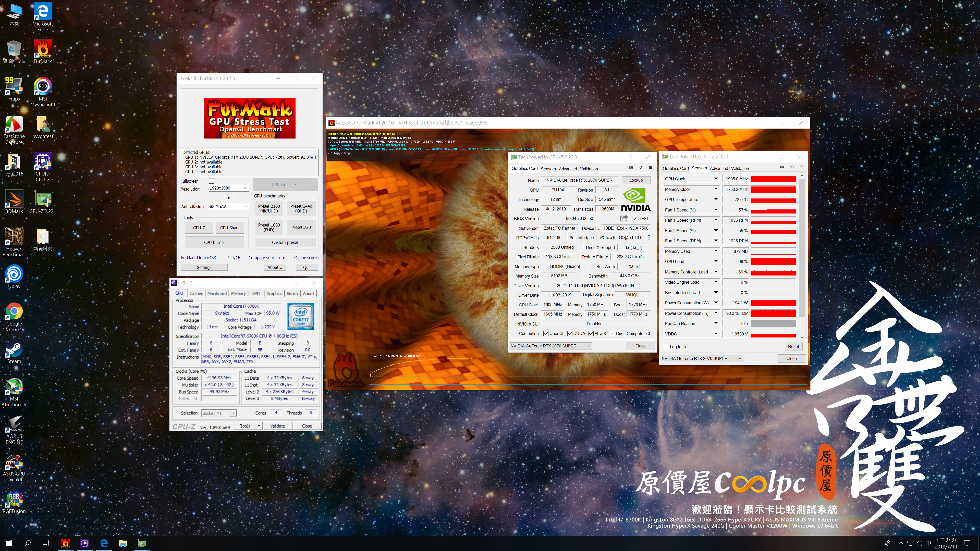The width and height of the screenshot is (980, 551).
Task: Click the Power Consumption (W) red sensor graph
Action: coord(774,303)
